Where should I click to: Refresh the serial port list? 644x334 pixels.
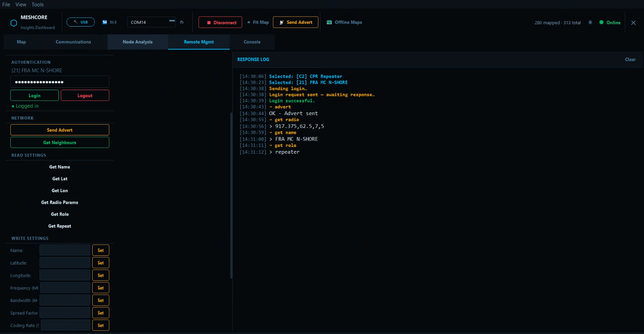tap(182, 22)
